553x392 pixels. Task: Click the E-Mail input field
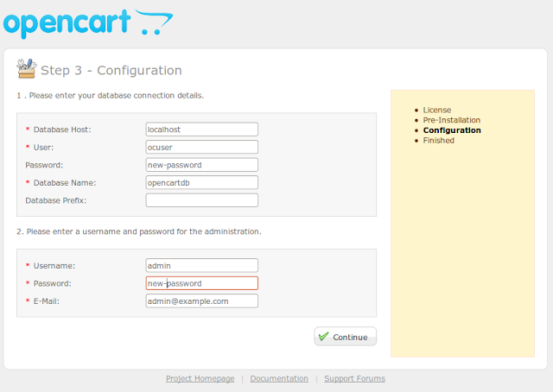coord(202,300)
